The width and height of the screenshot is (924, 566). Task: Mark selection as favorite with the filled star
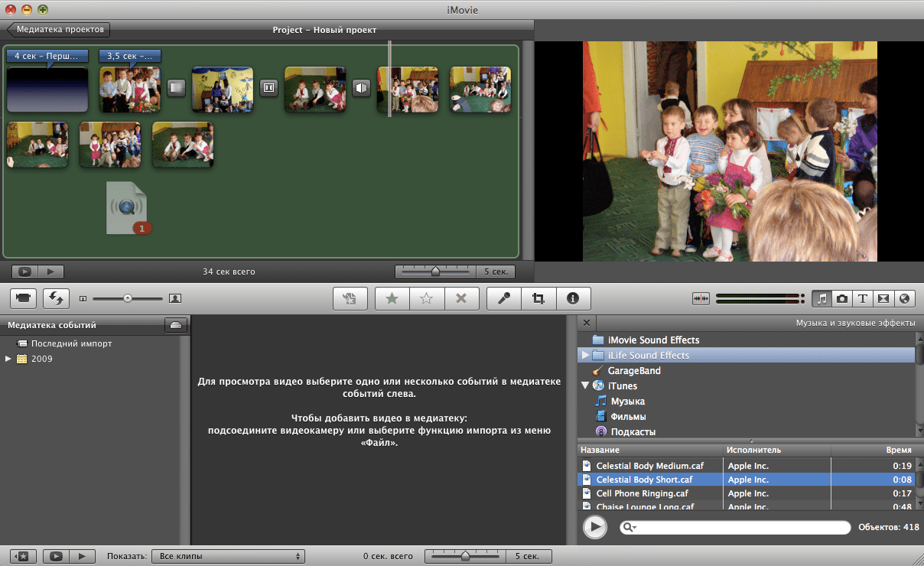pyautogui.click(x=392, y=299)
